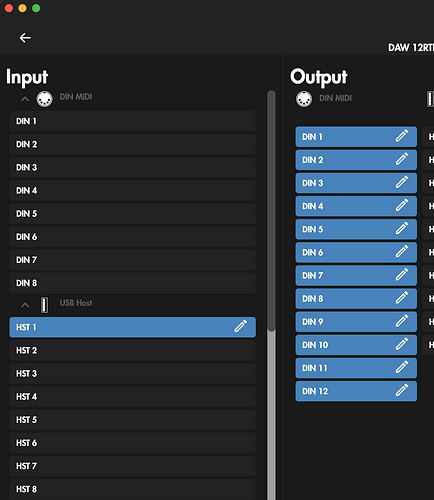Viewport: 434px width, 500px height.
Task: Pick input DIN 7 from the list
Action: [133, 260]
